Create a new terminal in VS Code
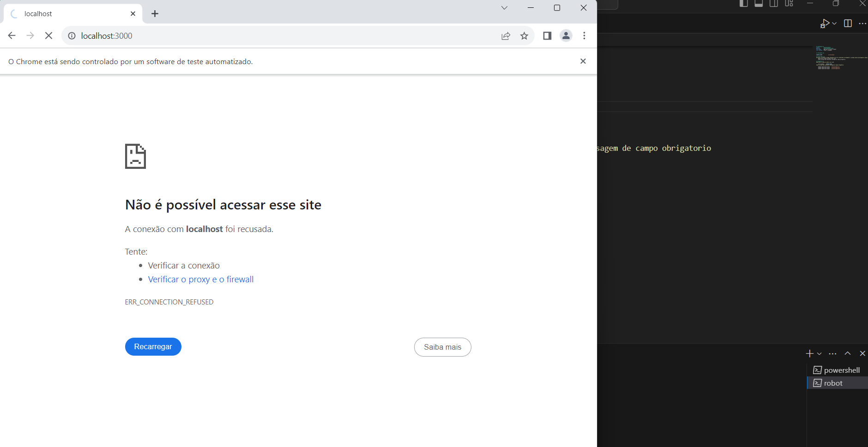 [809, 353]
